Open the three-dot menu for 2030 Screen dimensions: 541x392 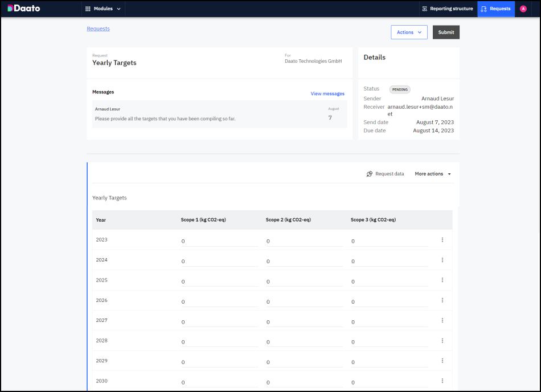(x=442, y=381)
